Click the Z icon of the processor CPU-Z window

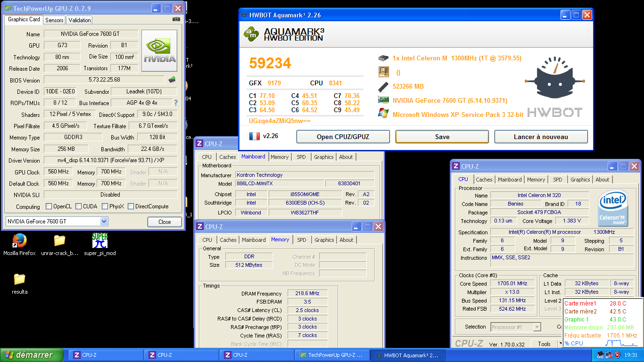[455, 166]
